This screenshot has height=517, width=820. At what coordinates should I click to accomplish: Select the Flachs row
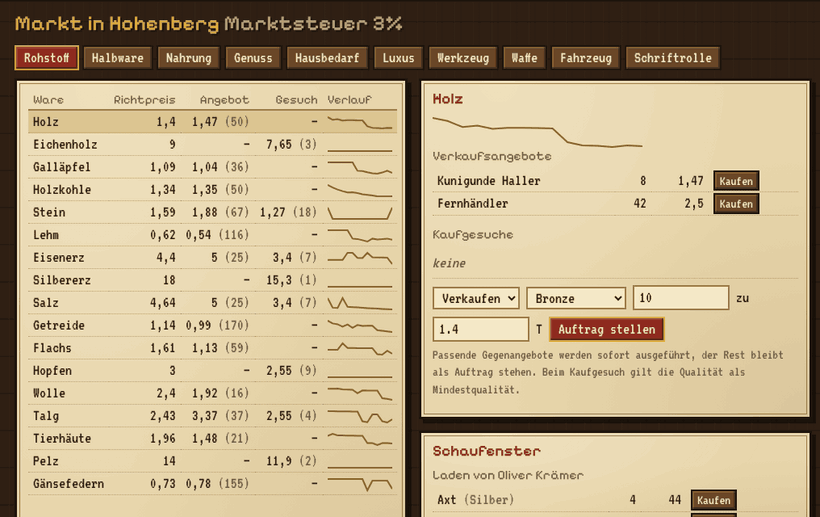(212, 348)
